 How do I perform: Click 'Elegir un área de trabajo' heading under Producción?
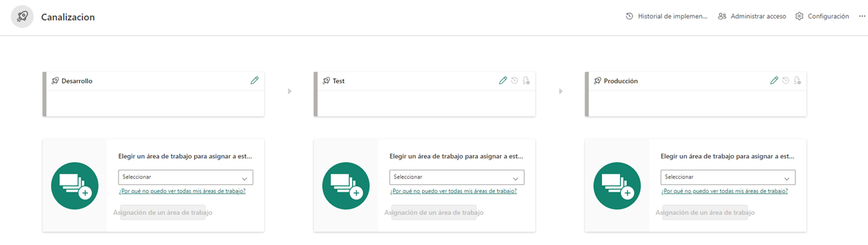(x=728, y=157)
